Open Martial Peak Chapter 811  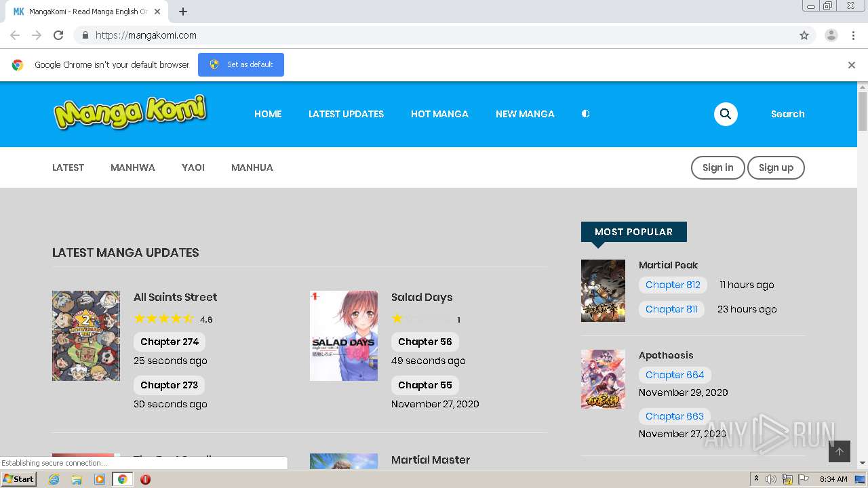(671, 309)
